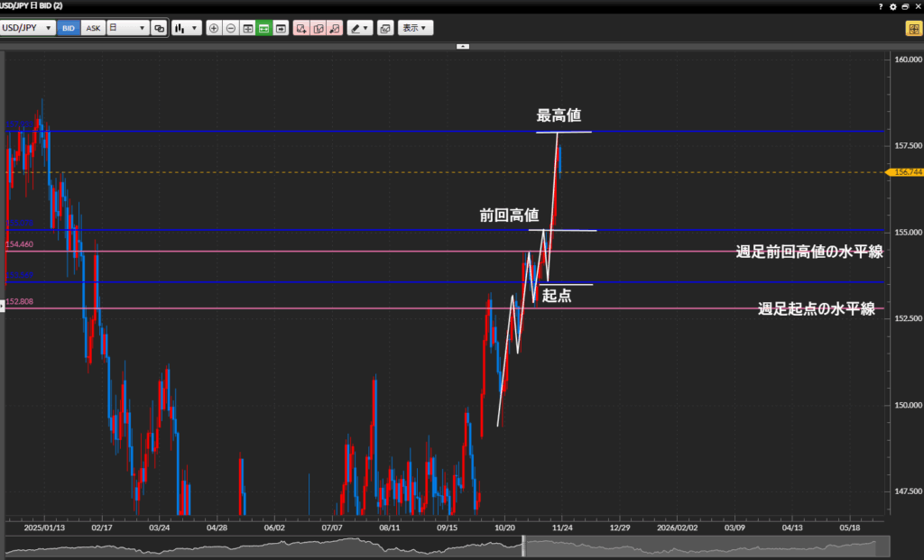Click the yellow crosshair icon at top right
924x560 pixels.
pyautogui.click(x=912, y=28)
